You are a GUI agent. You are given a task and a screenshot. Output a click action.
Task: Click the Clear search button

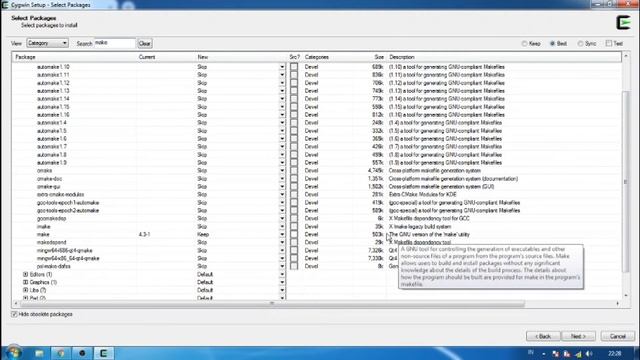click(144, 43)
